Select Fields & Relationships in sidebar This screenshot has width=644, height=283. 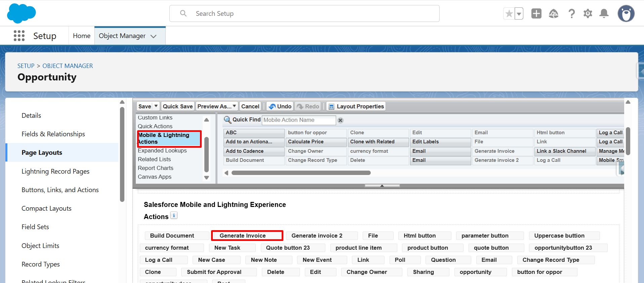coord(53,134)
